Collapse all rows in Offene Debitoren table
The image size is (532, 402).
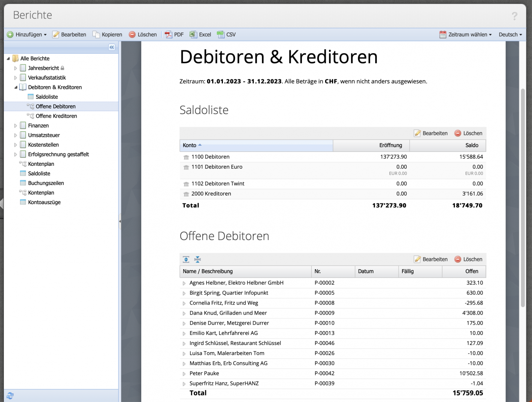coord(197,259)
